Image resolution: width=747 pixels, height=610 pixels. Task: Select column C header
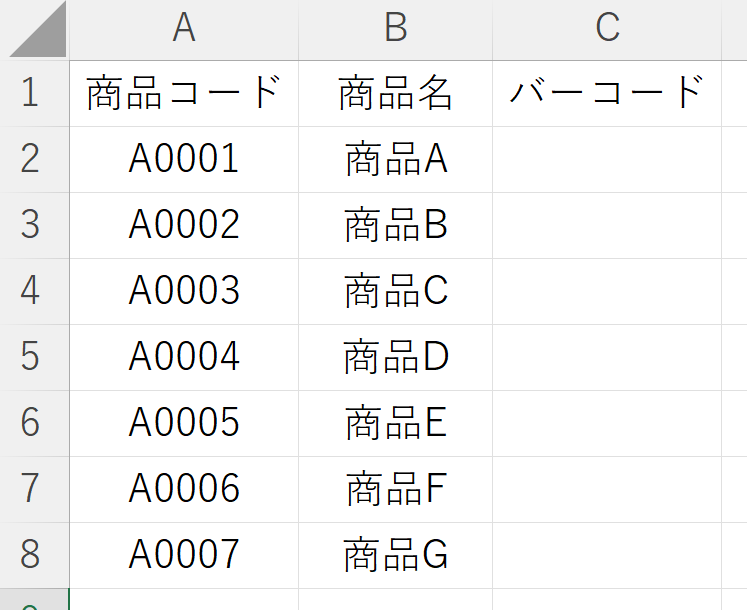(x=607, y=29)
